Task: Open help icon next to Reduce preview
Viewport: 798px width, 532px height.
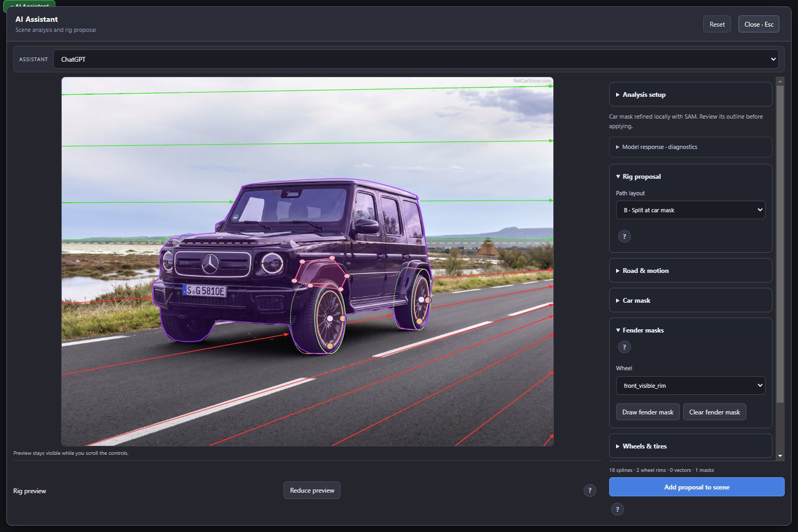Action: tap(589, 491)
